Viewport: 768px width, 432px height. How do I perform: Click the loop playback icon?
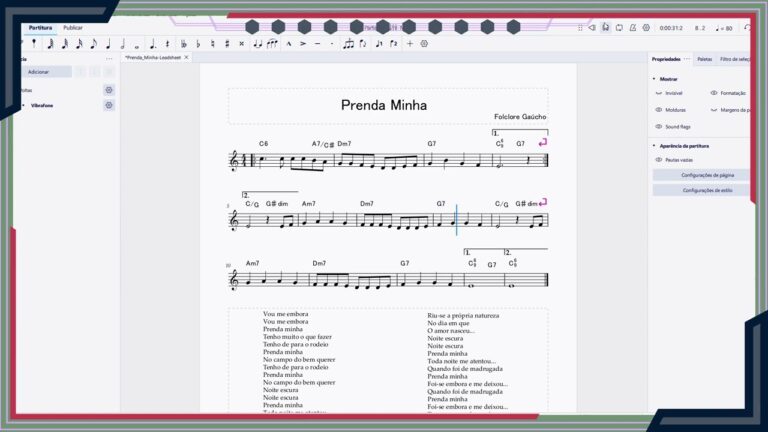[619, 27]
